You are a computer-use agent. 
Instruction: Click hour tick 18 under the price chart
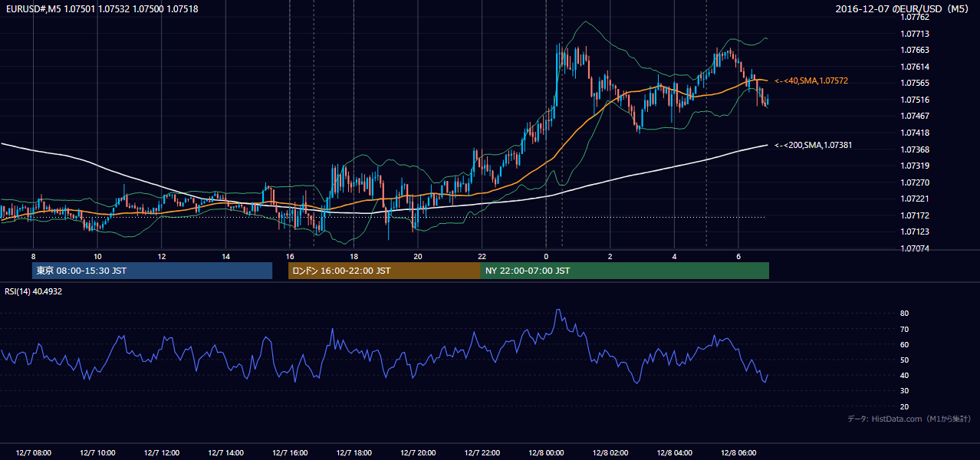[354, 256]
